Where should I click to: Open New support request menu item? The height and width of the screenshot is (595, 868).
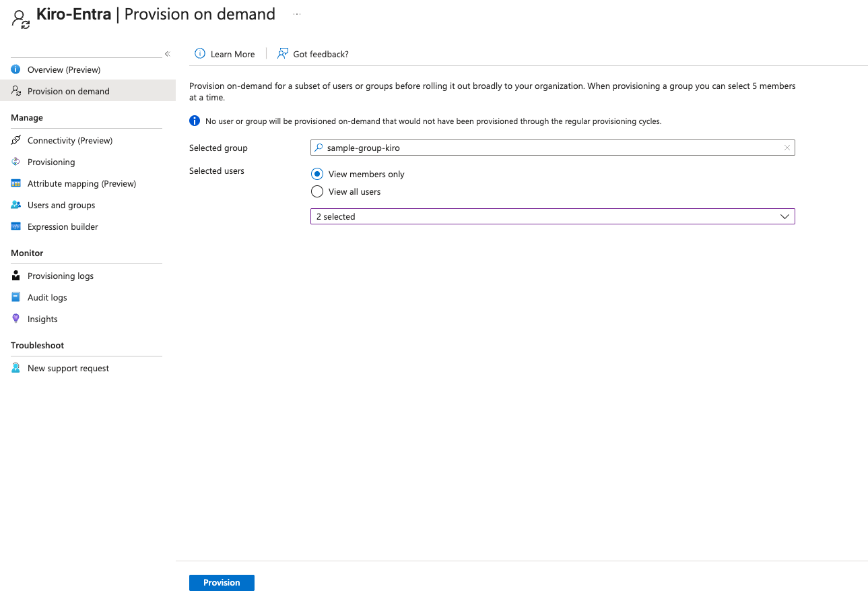point(68,368)
